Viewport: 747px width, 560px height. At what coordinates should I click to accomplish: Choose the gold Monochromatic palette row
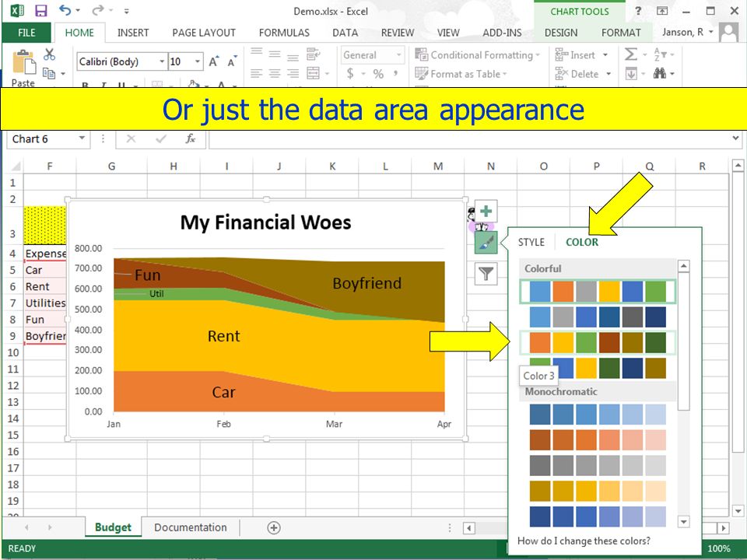click(x=598, y=491)
